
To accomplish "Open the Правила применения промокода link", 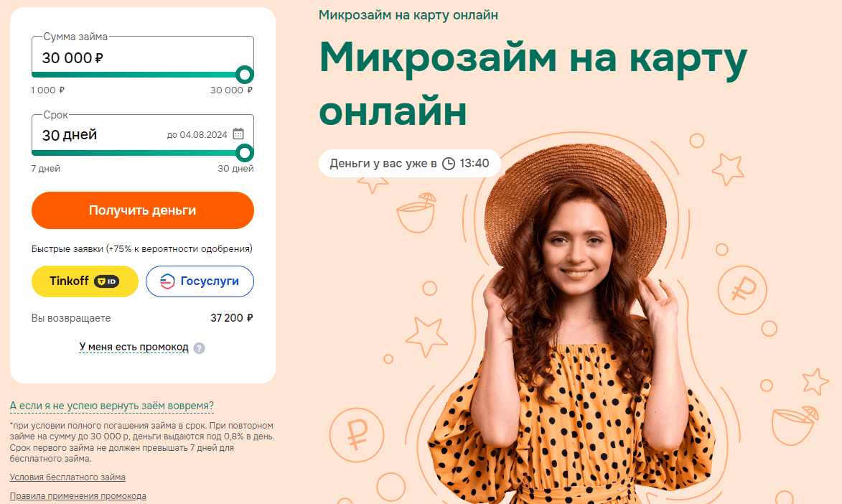I will click(x=78, y=496).
